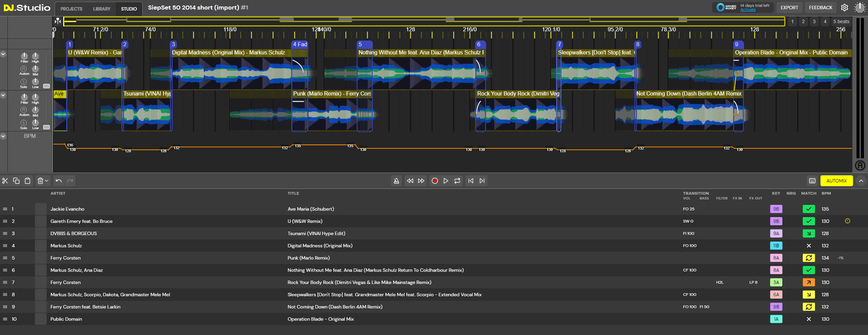Toggle Autom. on the first track
This screenshot has width=868, height=335.
(24, 69)
